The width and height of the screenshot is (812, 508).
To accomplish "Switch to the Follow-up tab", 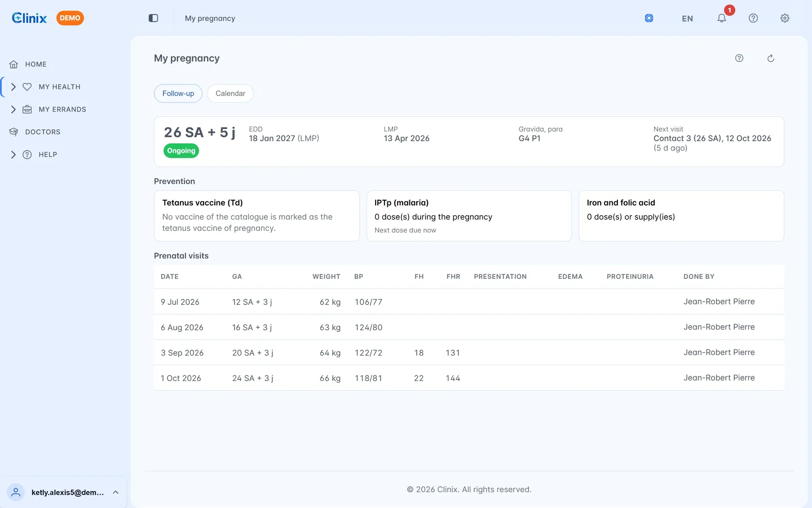I will tap(178, 94).
